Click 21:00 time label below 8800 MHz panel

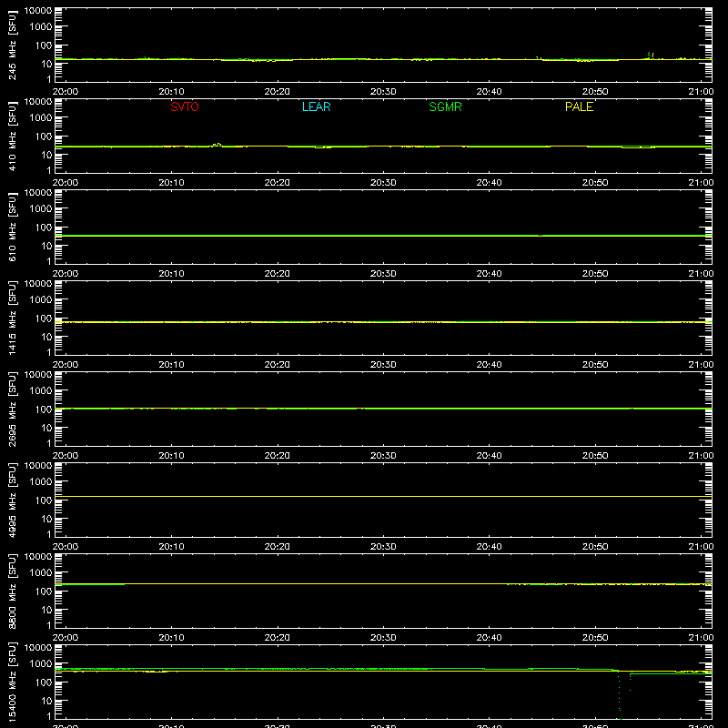click(701, 638)
